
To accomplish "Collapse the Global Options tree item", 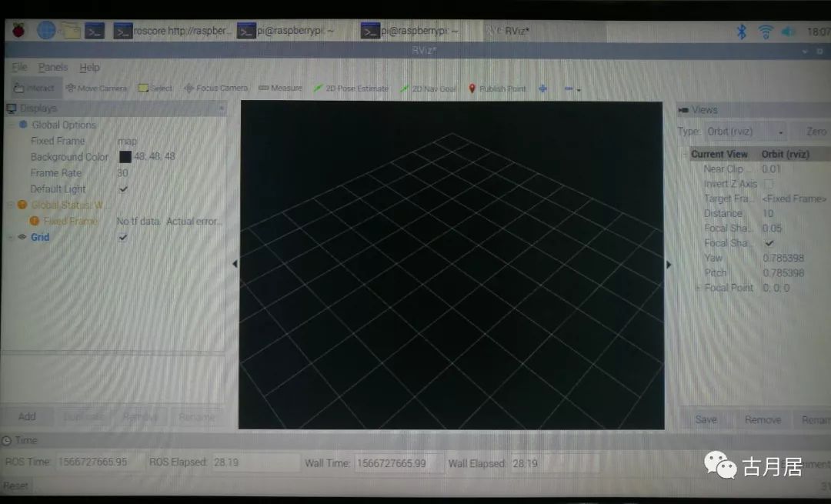I will tap(11, 125).
